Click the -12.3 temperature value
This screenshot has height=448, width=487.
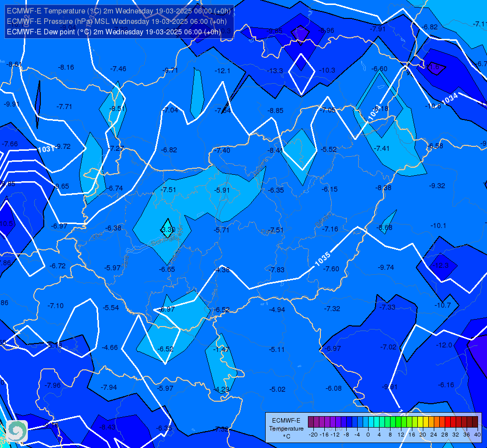click(441, 265)
